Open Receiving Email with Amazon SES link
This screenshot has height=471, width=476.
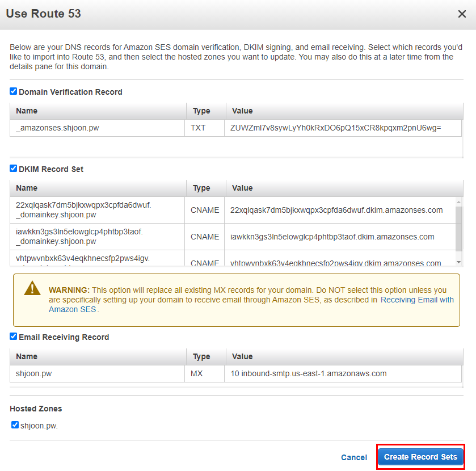tap(417, 300)
